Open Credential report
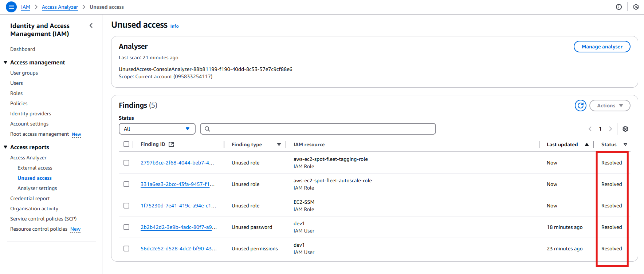The height and width of the screenshot is (274, 644). (30, 198)
